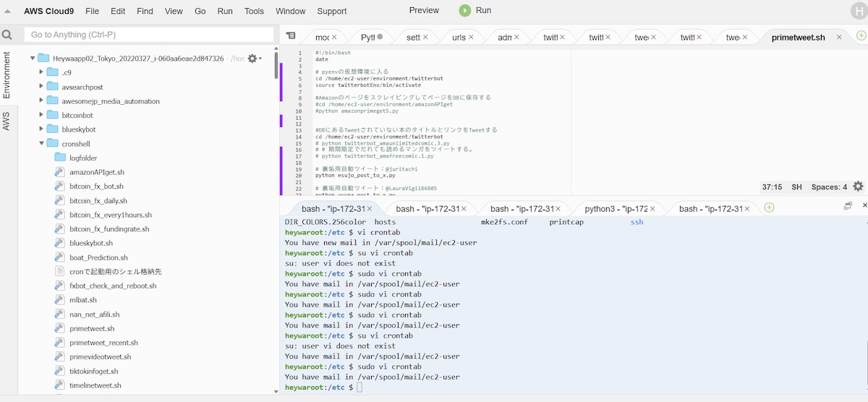Expand the awesomejp_media_automation folder arrow
Screen dimensions: 868x402
click(x=41, y=101)
